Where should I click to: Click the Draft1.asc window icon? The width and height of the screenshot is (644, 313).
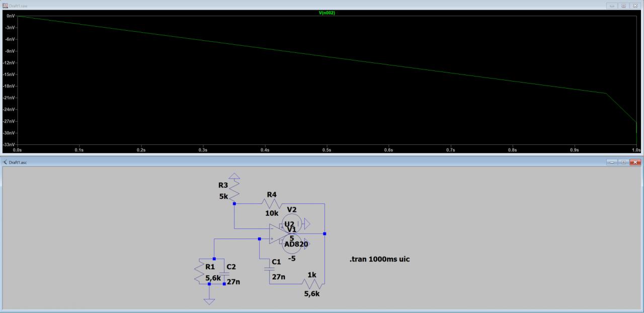(5, 162)
